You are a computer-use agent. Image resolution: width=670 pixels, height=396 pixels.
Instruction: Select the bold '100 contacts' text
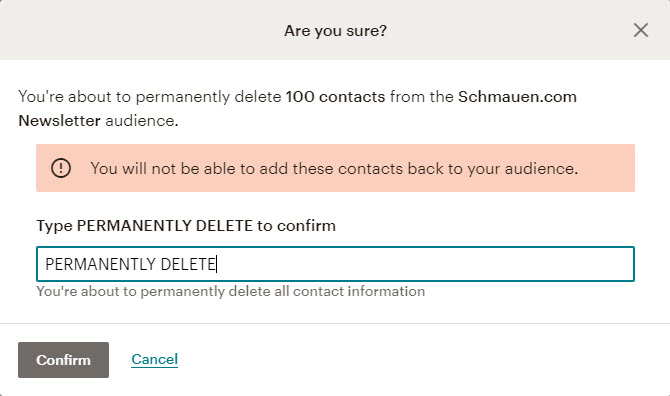pos(335,97)
